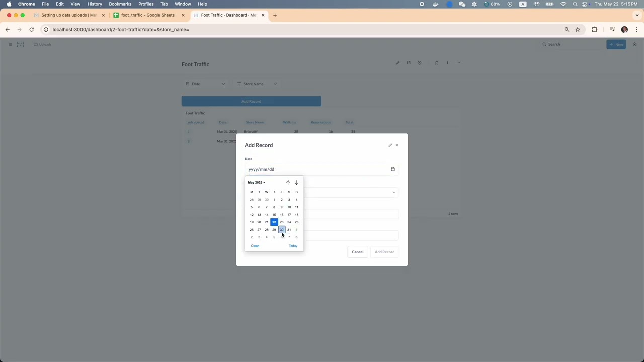Open the History menu
The height and width of the screenshot is (362, 644).
click(x=95, y=4)
